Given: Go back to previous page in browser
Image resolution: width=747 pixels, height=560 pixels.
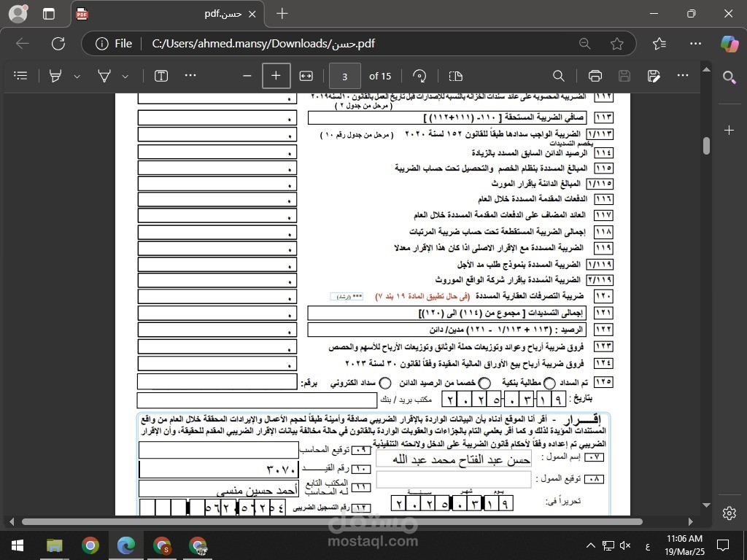Looking at the screenshot, I should 23,44.
